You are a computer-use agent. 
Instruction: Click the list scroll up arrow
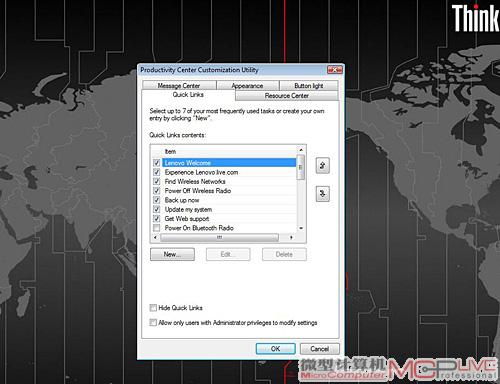301,150
